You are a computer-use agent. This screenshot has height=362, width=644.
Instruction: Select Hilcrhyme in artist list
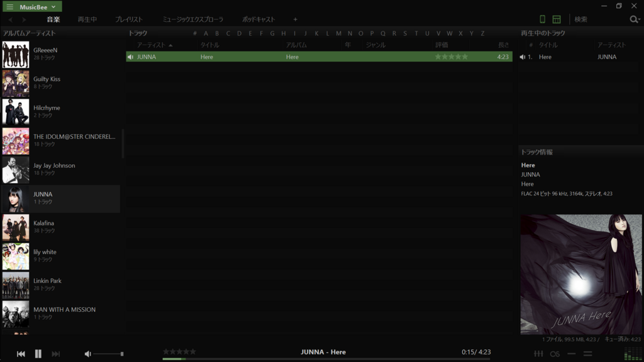tap(61, 112)
